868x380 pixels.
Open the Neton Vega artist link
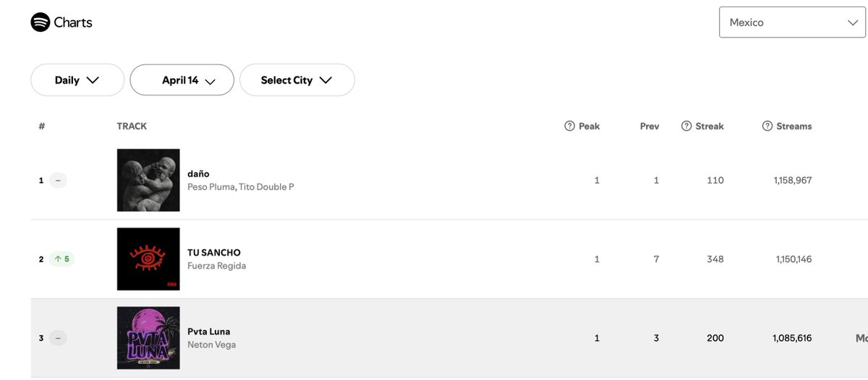pyautogui.click(x=212, y=345)
